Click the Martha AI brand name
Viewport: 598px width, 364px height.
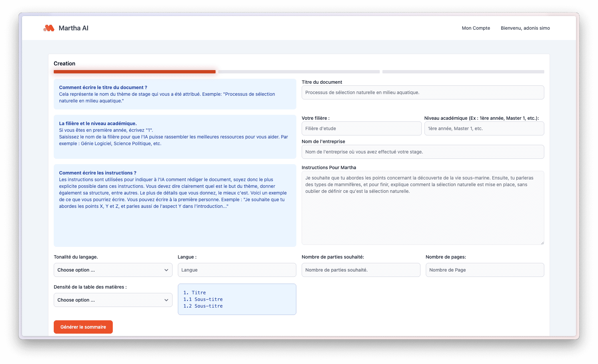click(73, 28)
